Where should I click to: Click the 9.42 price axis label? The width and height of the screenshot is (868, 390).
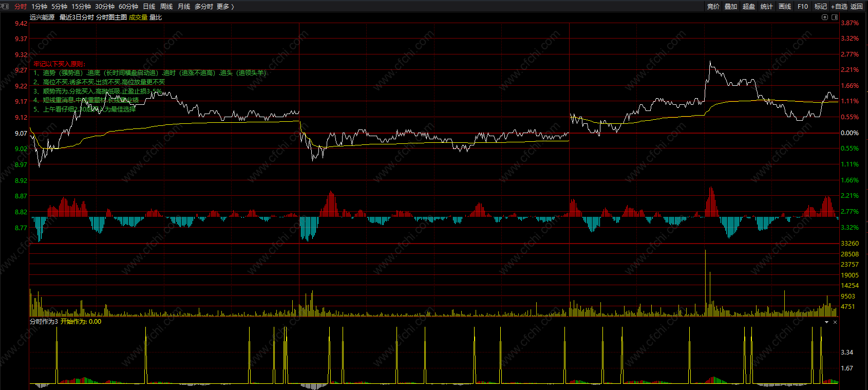coord(21,24)
